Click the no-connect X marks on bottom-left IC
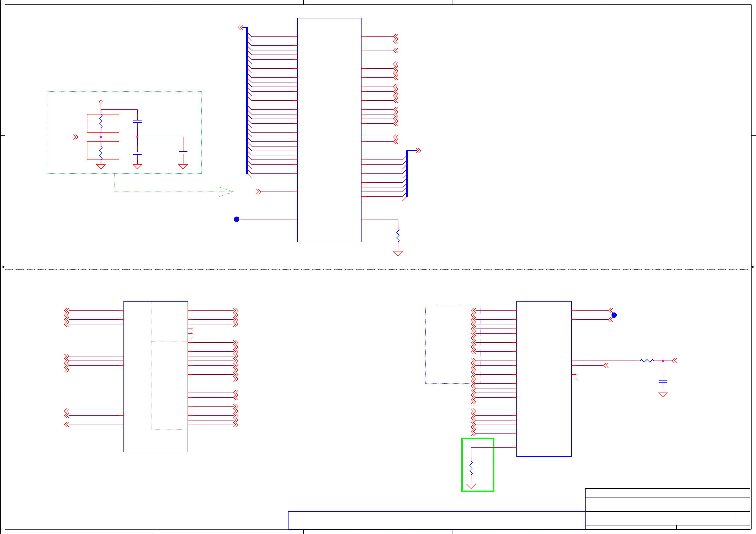The image size is (756, 534). click(x=192, y=333)
